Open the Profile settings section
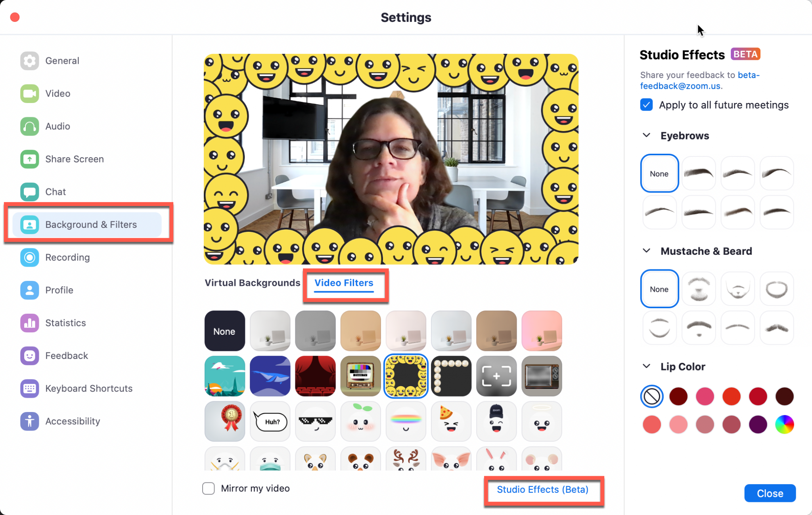Screen dimensions: 812x515 [59, 290]
